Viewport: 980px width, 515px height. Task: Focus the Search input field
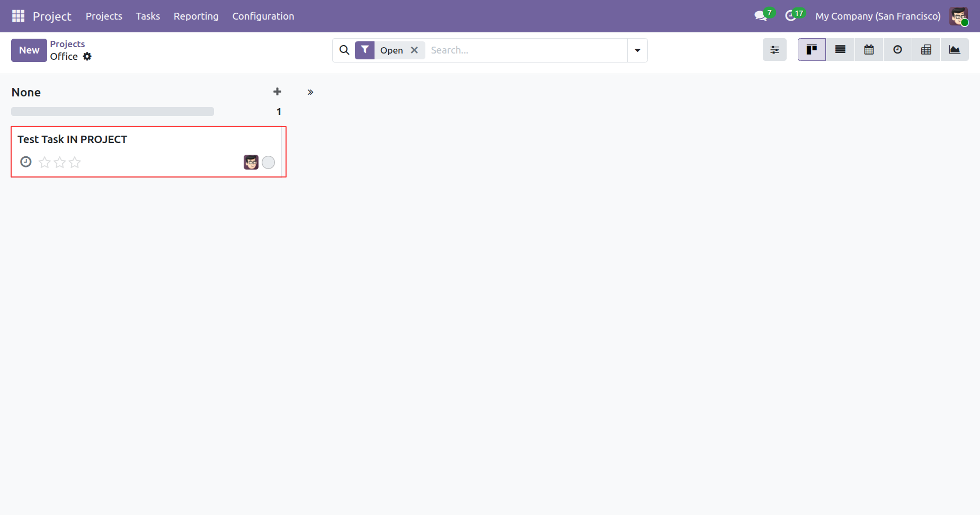(x=527, y=50)
